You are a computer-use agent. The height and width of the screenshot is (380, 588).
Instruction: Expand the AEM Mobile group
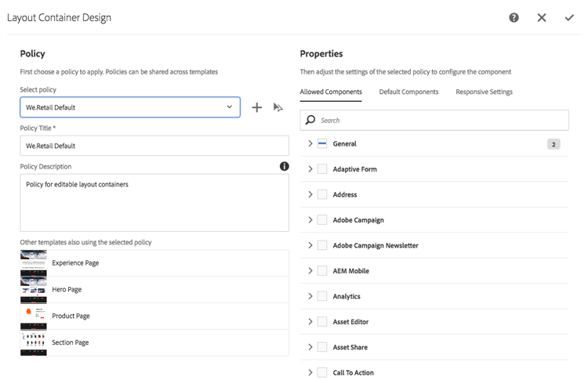point(310,271)
